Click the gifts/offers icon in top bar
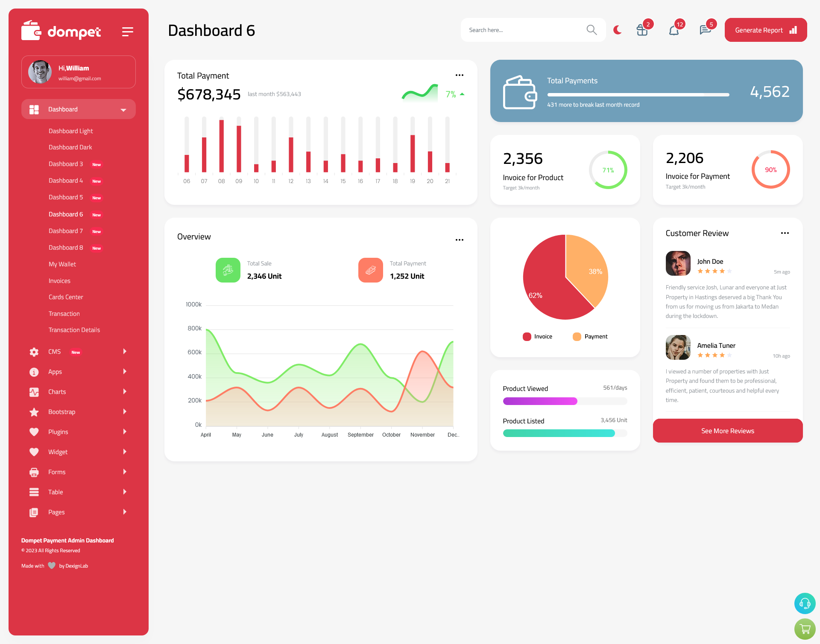The height and width of the screenshot is (644, 820). tap(642, 30)
